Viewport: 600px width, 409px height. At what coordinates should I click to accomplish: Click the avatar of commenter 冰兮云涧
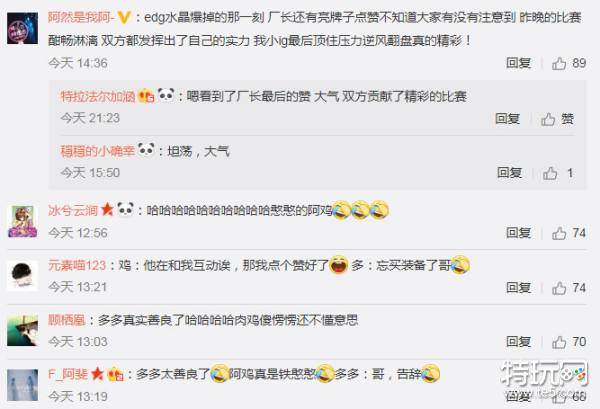23,221
